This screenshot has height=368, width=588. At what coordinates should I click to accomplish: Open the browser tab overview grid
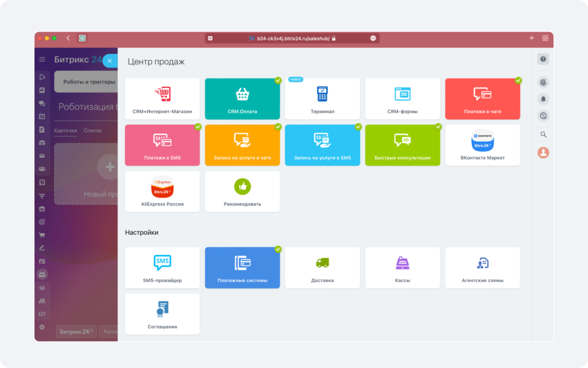pos(546,38)
